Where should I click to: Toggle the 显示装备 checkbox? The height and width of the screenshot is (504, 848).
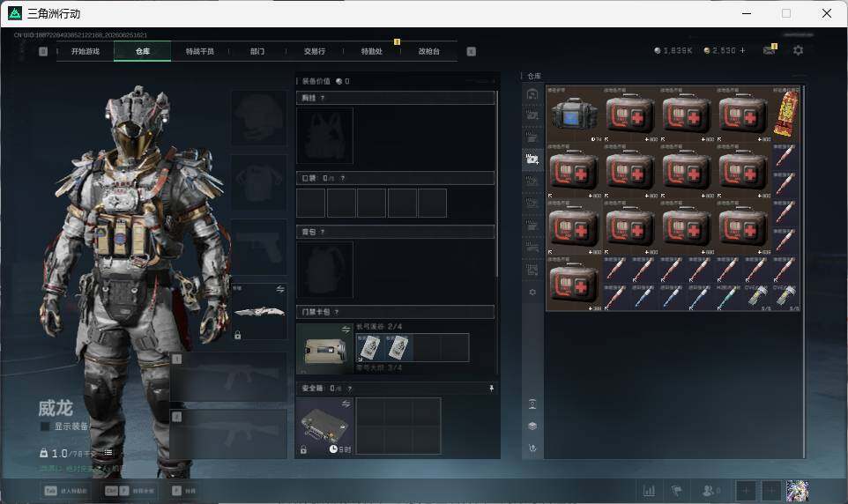46,426
